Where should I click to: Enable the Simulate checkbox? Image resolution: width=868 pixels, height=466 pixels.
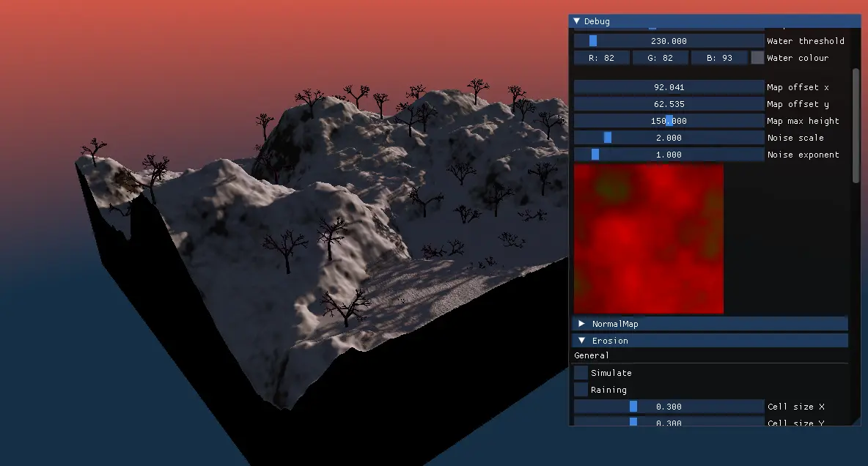pyautogui.click(x=581, y=373)
